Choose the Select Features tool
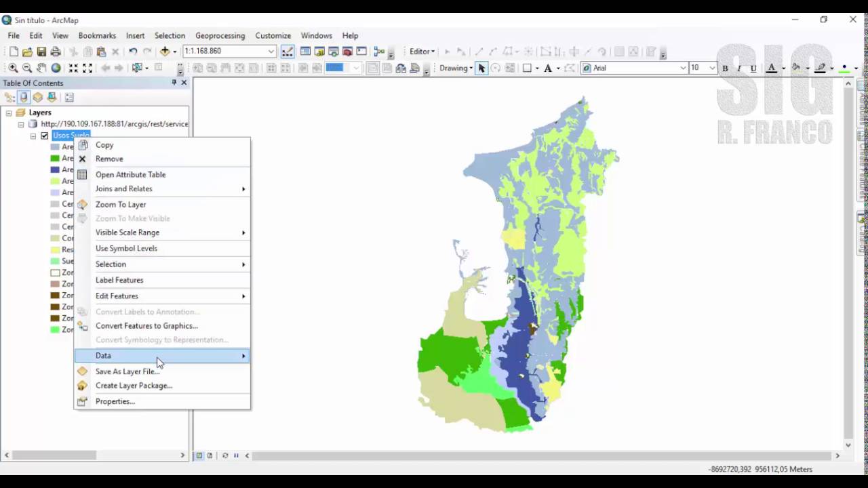The height and width of the screenshot is (488, 868). (x=137, y=68)
